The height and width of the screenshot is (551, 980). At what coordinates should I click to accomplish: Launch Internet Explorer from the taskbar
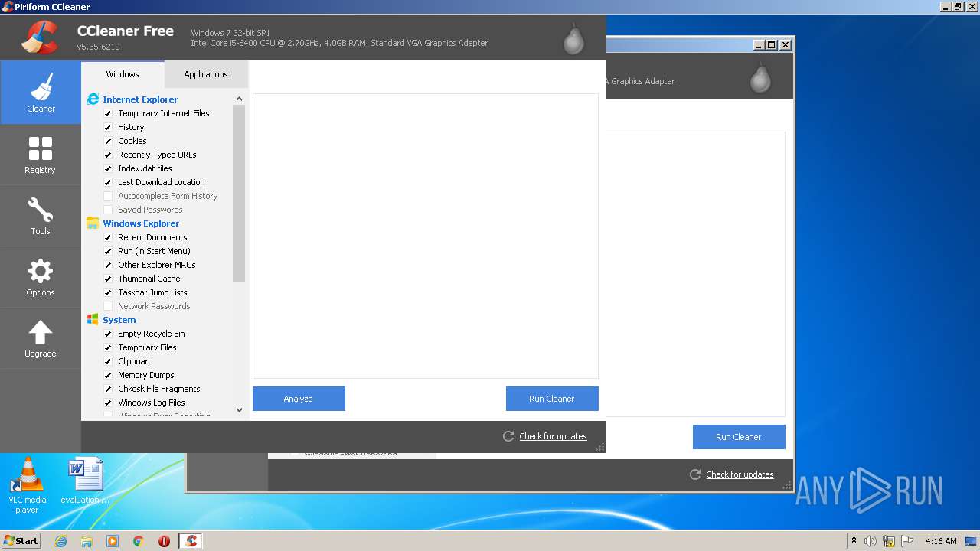coord(60,541)
